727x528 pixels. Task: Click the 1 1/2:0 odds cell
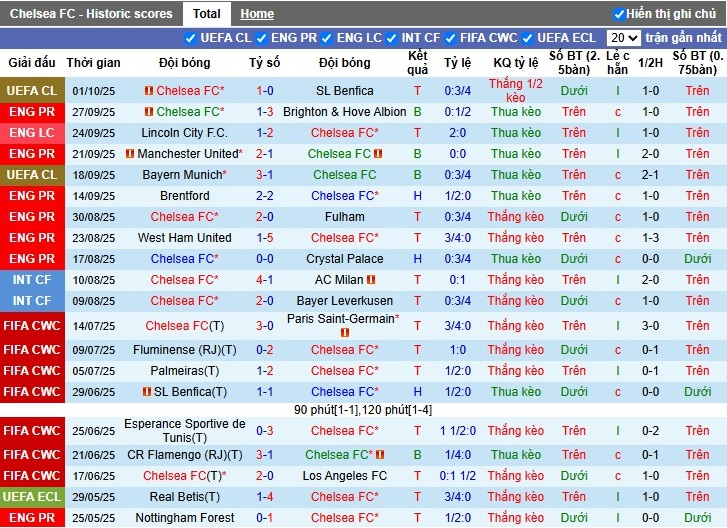(x=458, y=431)
